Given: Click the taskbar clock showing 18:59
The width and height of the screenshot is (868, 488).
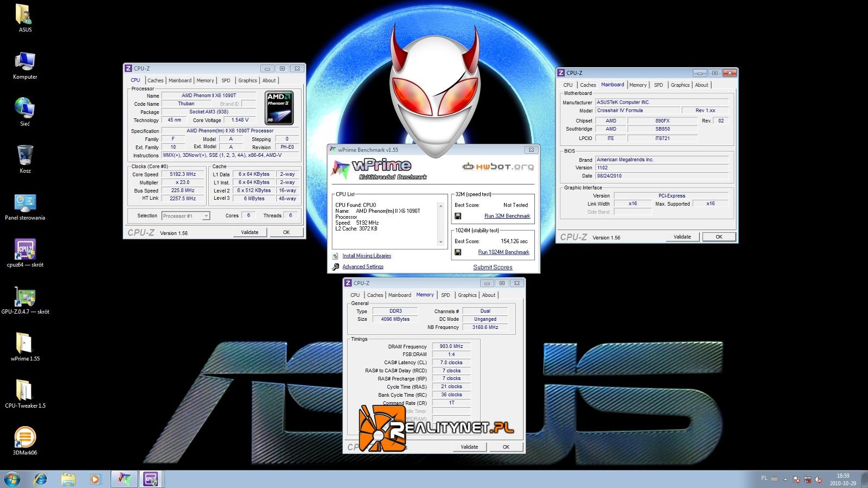Looking at the screenshot, I should point(843,479).
